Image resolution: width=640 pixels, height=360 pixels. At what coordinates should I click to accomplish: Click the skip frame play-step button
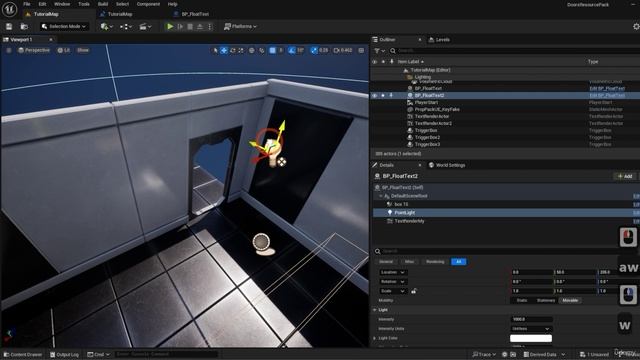coord(180,27)
